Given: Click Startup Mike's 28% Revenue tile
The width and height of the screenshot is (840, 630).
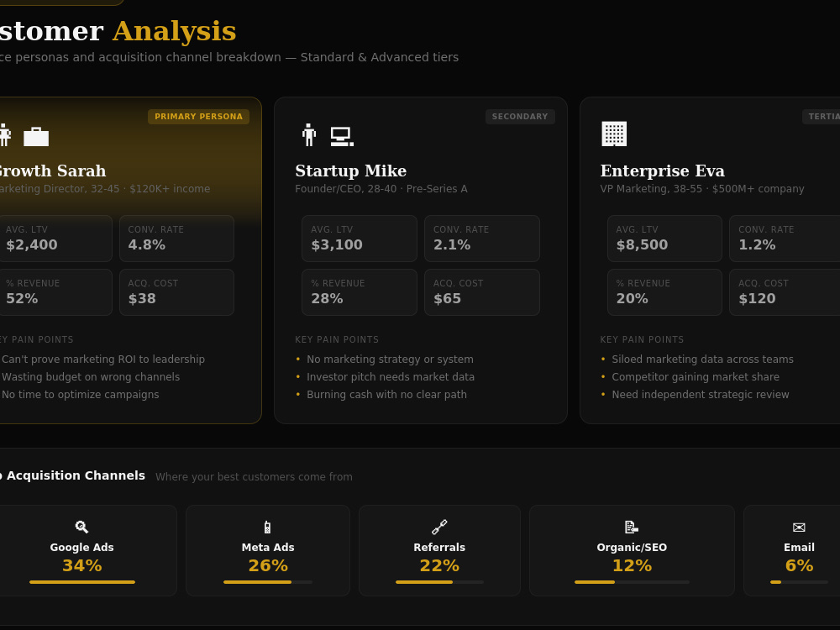Looking at the screenshot, I should pyautogui.click(x=360, y=292).
